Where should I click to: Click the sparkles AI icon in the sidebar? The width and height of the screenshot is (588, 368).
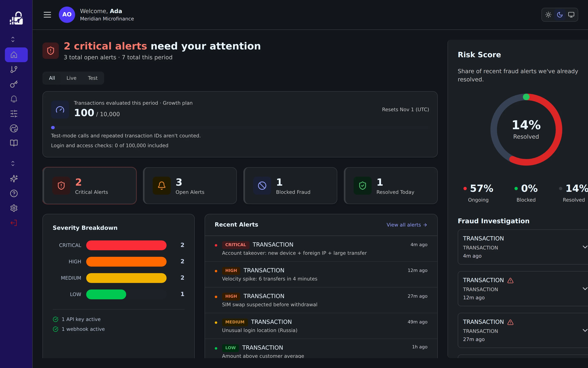coord(14,179)
